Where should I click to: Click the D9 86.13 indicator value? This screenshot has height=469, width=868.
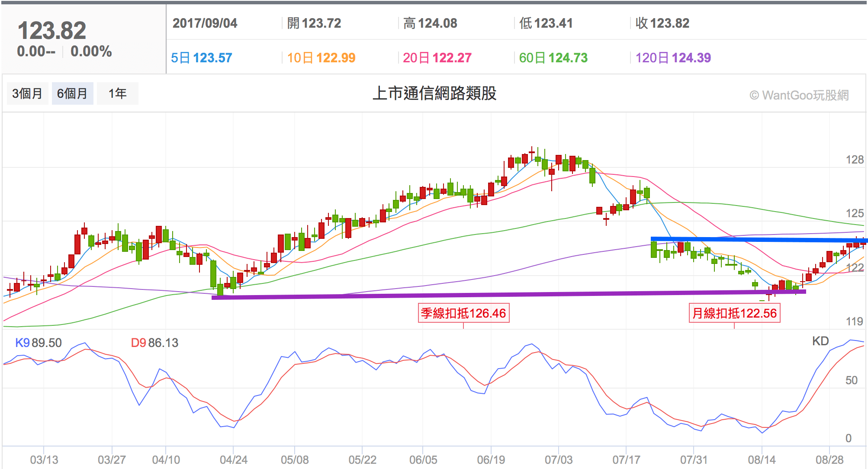coord(154,343)
